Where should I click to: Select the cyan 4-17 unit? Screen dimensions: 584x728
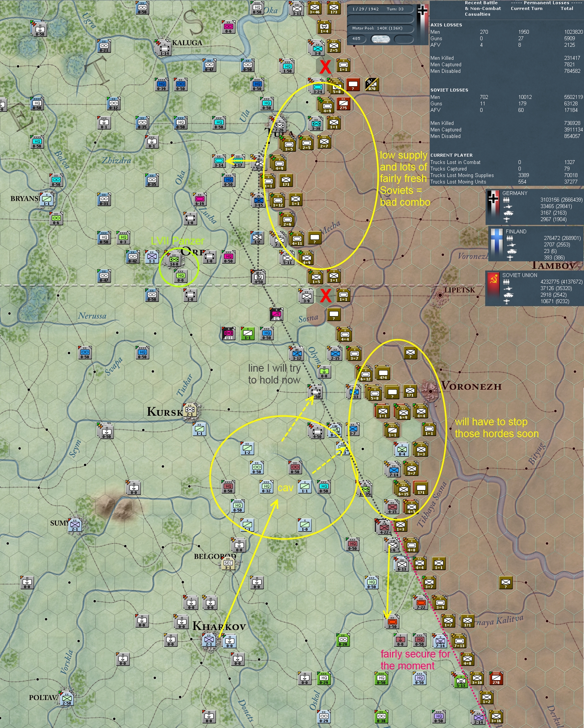coord(238,161)
